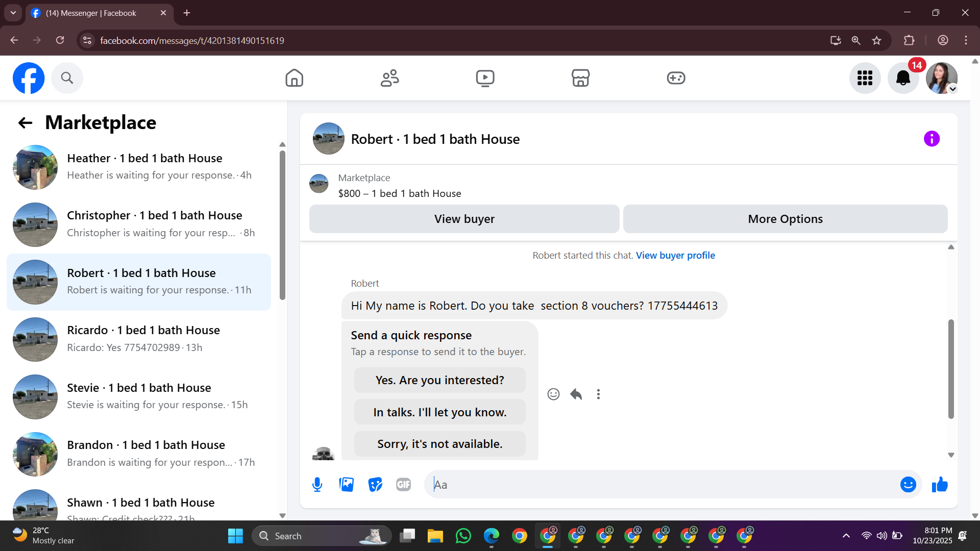Open conversation information purple icon
The height and width of the screenshot is (551, 980).
coord(932,139)
